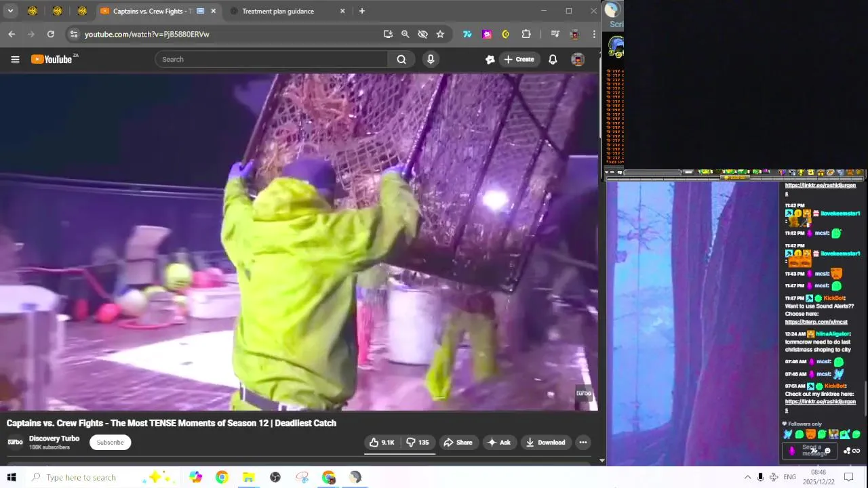Open the blue-green extension icon in the toolbar
868x488 pixels.
tap(467, 34)
